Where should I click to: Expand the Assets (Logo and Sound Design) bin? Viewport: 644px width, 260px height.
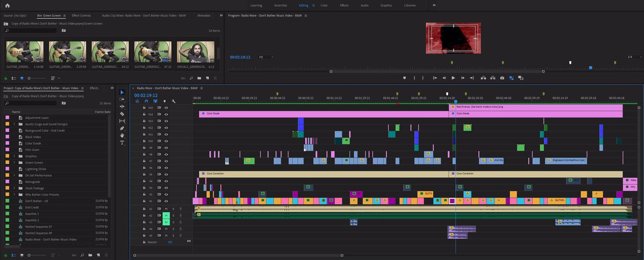(14, 124)
